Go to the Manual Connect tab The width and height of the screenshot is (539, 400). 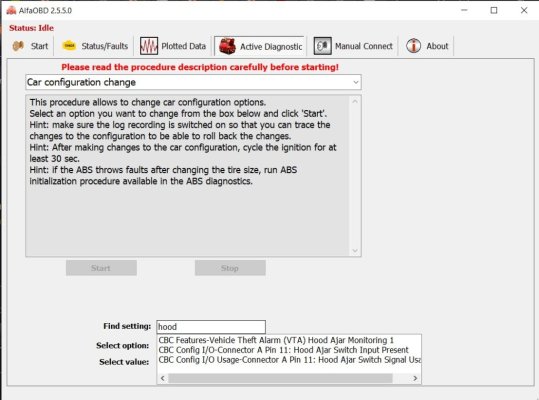[x=353, y=46]
